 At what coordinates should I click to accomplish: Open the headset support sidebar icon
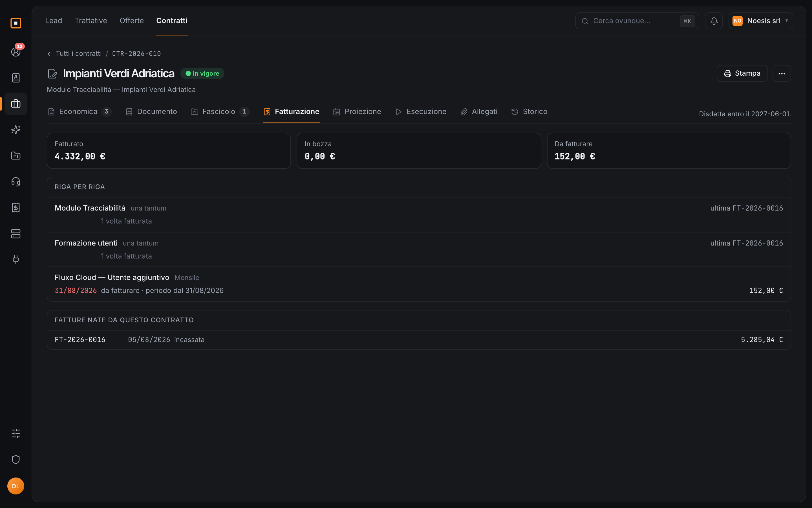click(x=16, y=182)
